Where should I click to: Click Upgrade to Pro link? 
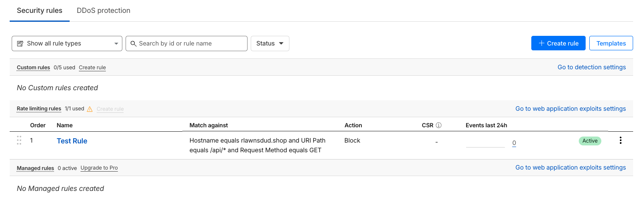[99, 168]
